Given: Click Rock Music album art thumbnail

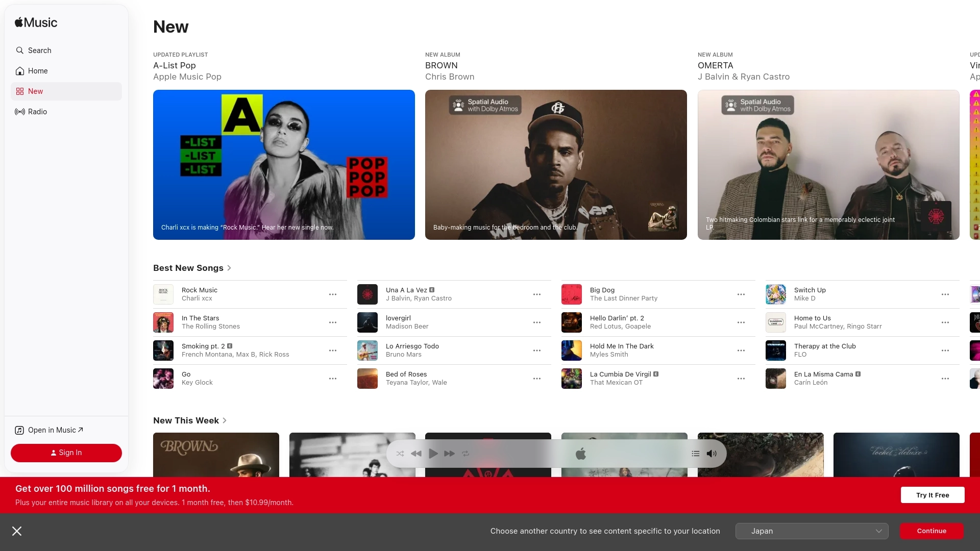Looking at the screenshot, I should click(x=163, y=294).
